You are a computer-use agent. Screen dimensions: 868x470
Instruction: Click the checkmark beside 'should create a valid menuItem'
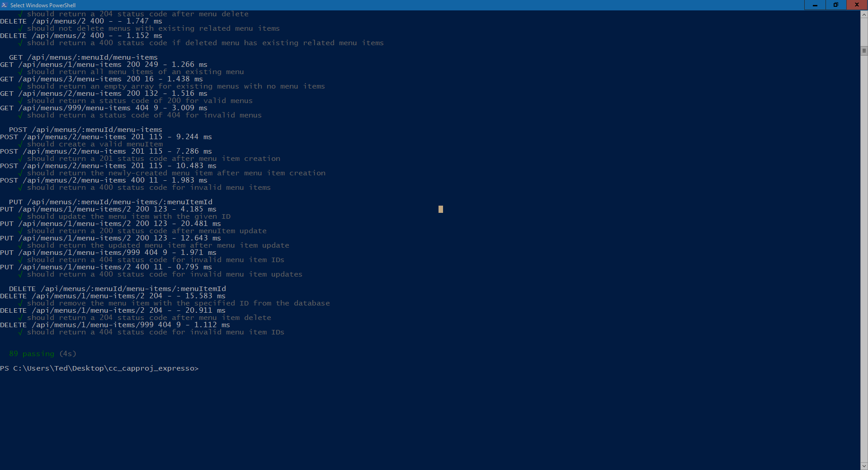20,144
